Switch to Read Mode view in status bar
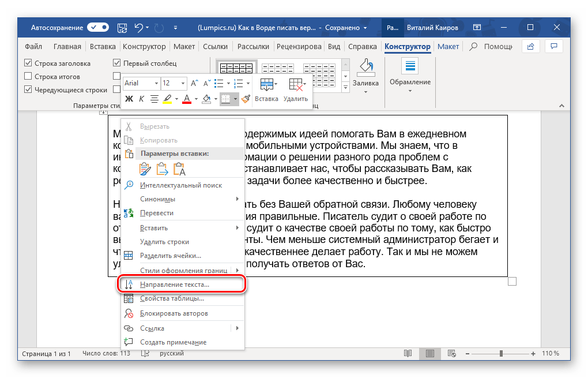 [x=408, y=353]
